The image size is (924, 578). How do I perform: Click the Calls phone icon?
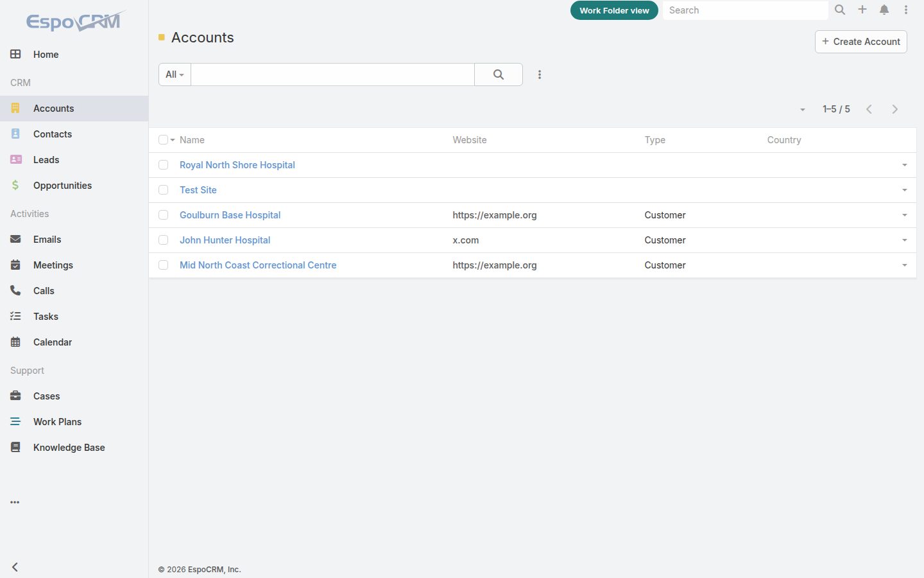click(x=15, y=290)
